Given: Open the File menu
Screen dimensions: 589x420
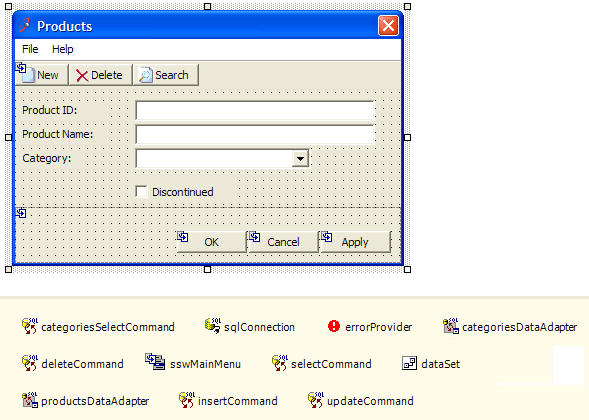Looking at the screenshot, I should pyautogui.click(x=30, y=49).
